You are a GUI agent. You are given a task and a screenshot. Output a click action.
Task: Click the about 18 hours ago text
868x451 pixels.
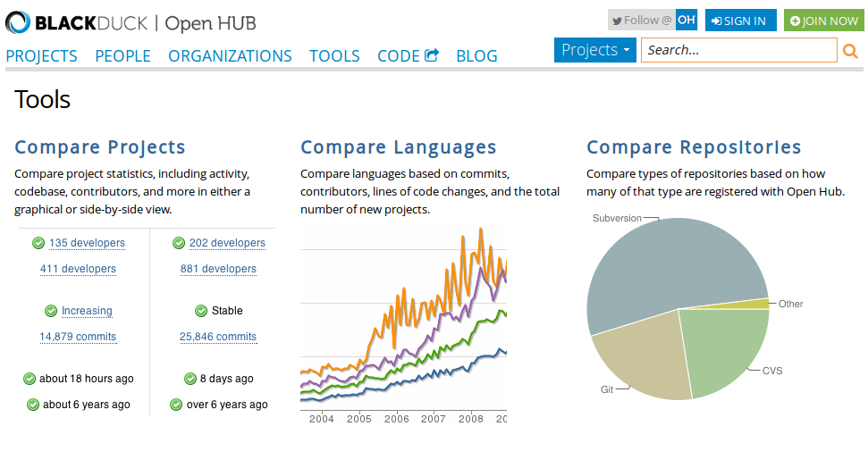[x=87, y=379]
